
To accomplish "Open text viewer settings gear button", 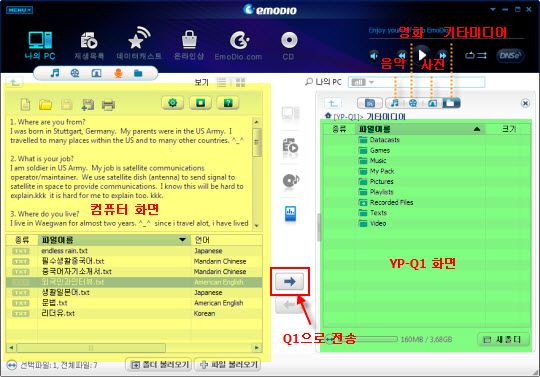I will pos(173,103).
